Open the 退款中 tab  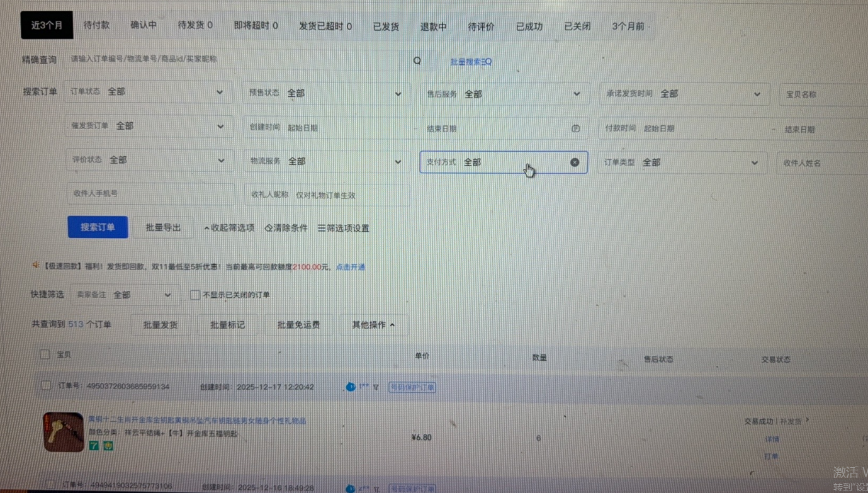coord(434,27)
